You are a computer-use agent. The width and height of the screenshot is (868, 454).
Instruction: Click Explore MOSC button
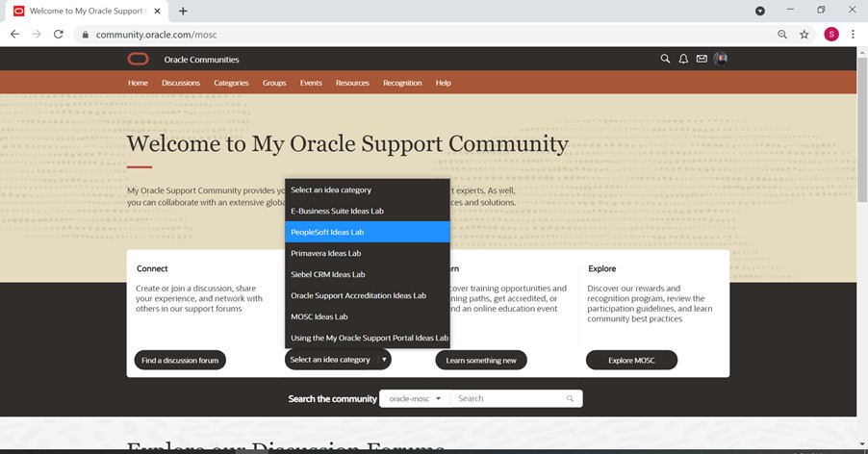pos(631,360)
